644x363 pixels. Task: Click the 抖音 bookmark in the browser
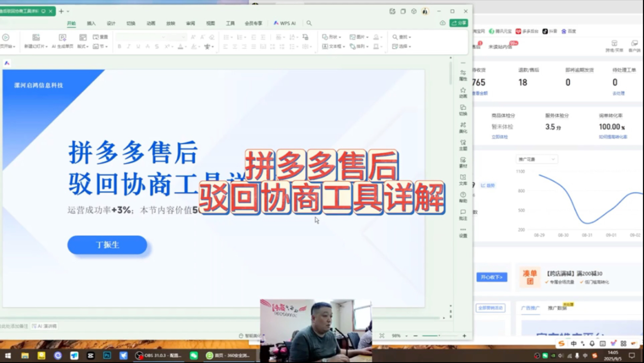coord(550,31)
